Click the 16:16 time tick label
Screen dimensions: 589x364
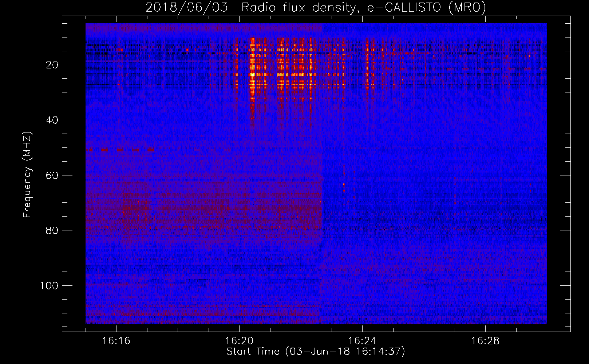(x=116, y=341)
